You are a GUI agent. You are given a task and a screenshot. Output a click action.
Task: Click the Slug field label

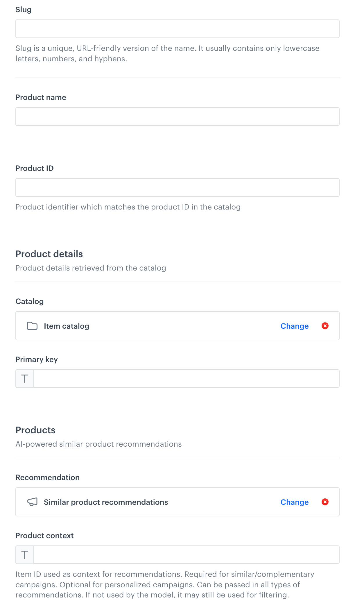click(x=24, y=10)
